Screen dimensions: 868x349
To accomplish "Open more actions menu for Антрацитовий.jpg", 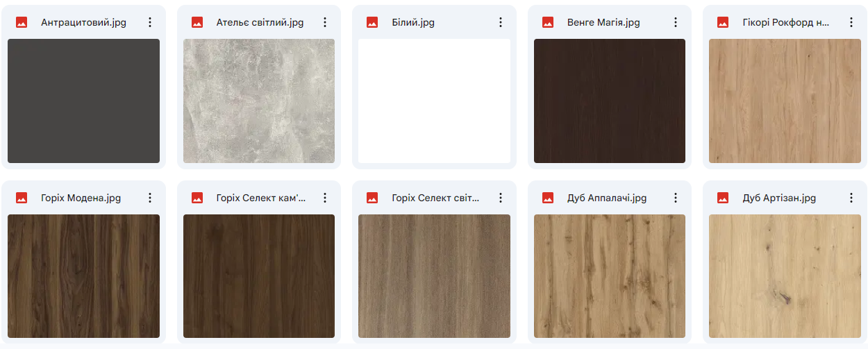I will click(150, 22).
